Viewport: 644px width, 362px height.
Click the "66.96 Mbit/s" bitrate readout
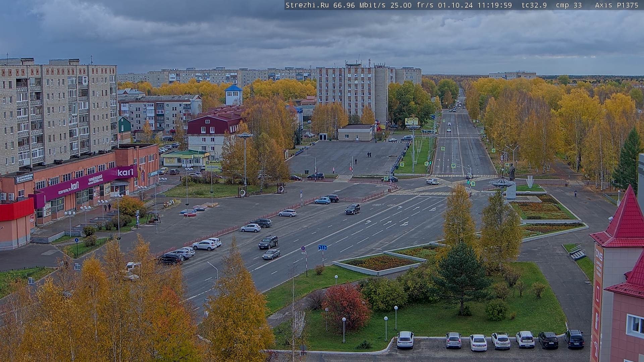tap(360, 5)
